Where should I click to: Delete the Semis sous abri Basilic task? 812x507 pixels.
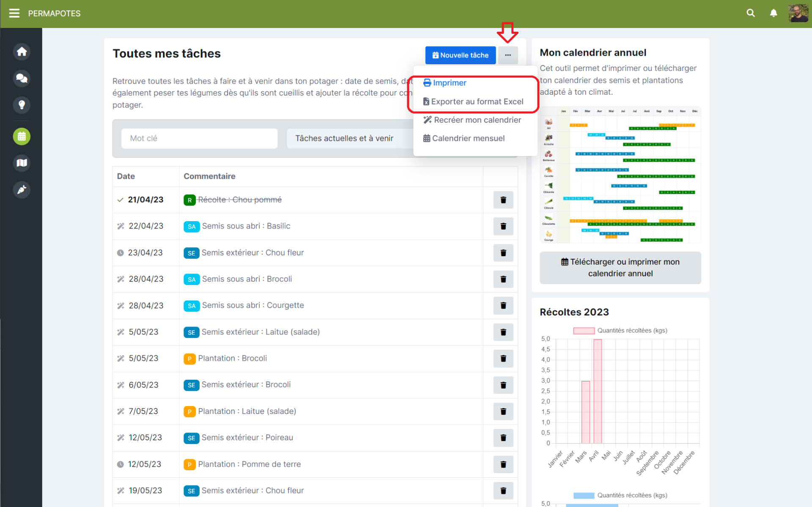(x=503, y=226)
